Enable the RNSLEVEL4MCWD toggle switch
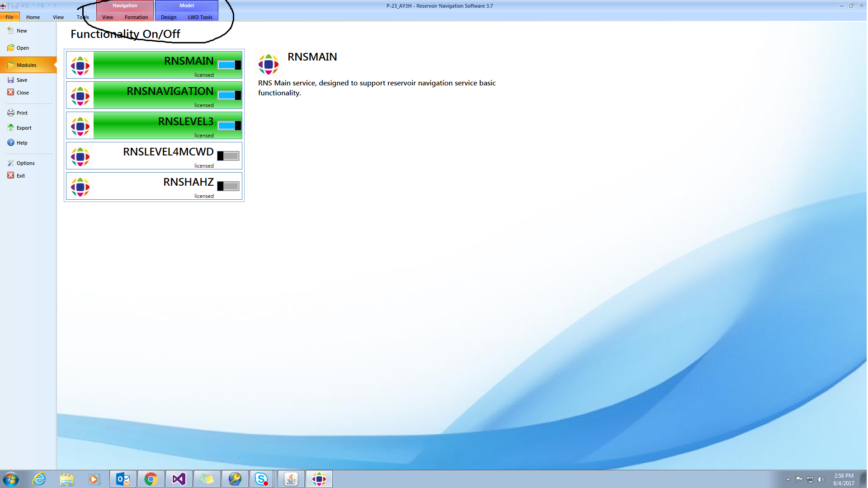The width and height of the screenshot is (868, 488). [x=229, y=156]
